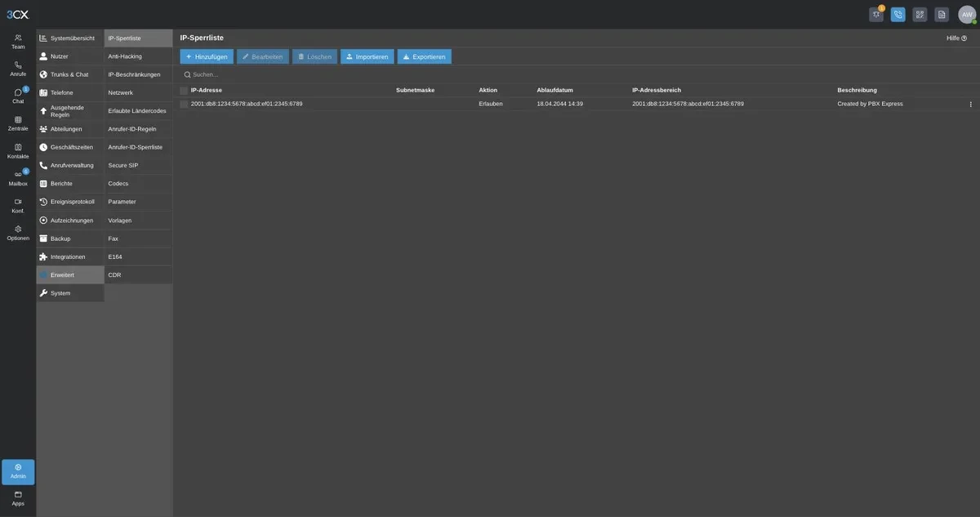The height and width of the screenshot is (517, 980).
Task: Go to Ereignisprotokoll
Action: pyautogui.click(x=70, y=202)
